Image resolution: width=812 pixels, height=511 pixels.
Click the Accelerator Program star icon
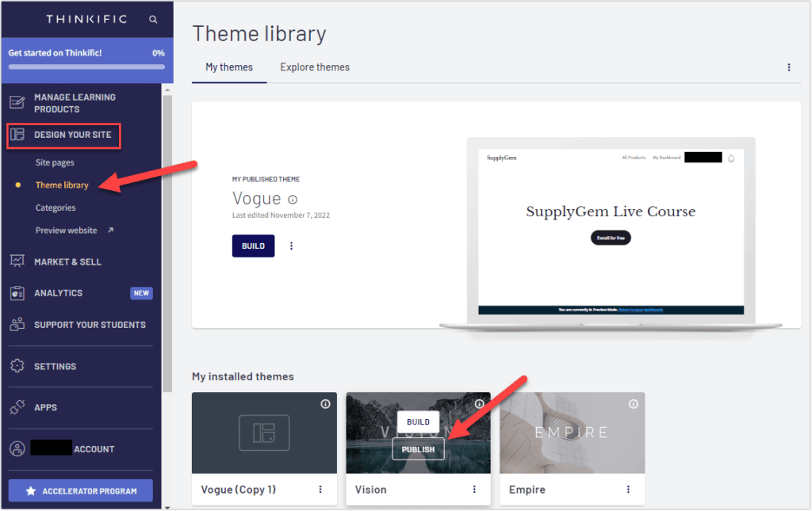tap(31, 491)
